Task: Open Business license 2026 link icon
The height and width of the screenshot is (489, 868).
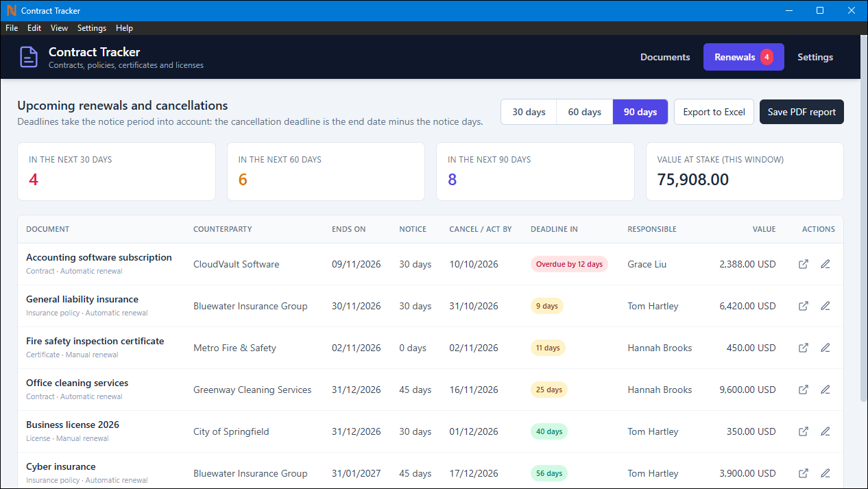Action: click(x=804, y=431)
